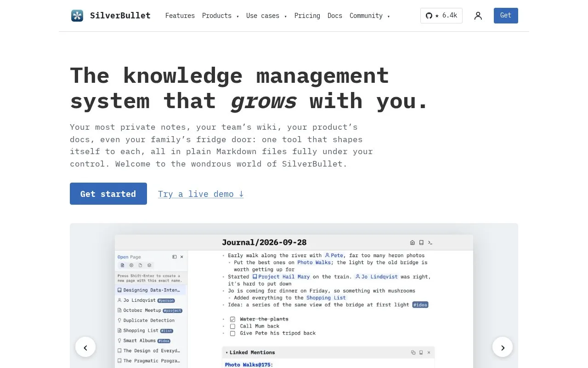
Task: Check the Give Pete his tripod back task
Action: coord(232,333)
